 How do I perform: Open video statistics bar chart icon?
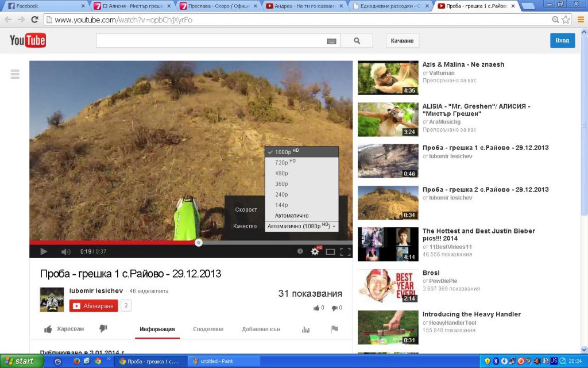point(305,329)
